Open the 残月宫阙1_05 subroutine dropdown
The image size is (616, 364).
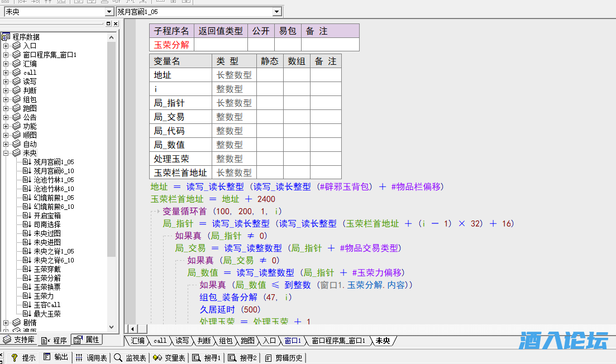click(277, 12)
